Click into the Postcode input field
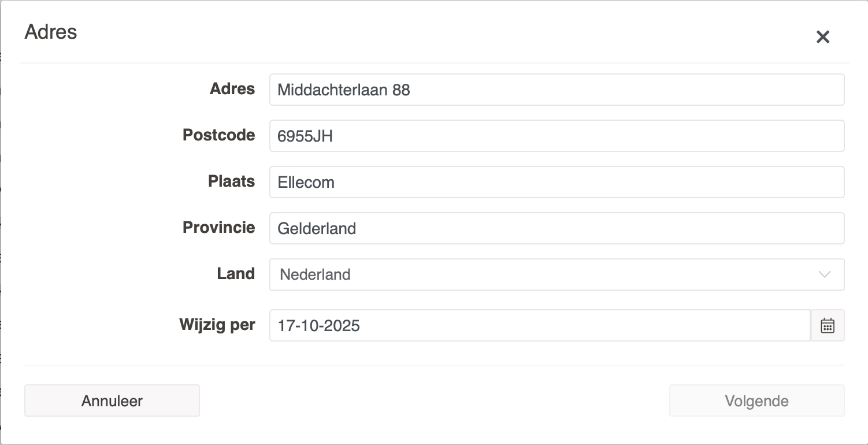868x445 pixels. tap(557, 136)
